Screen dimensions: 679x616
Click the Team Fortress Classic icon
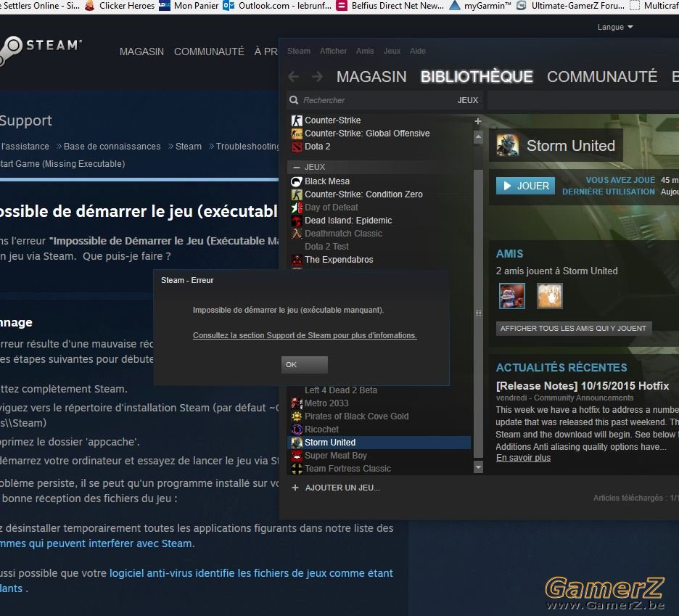tap(297, 469)
